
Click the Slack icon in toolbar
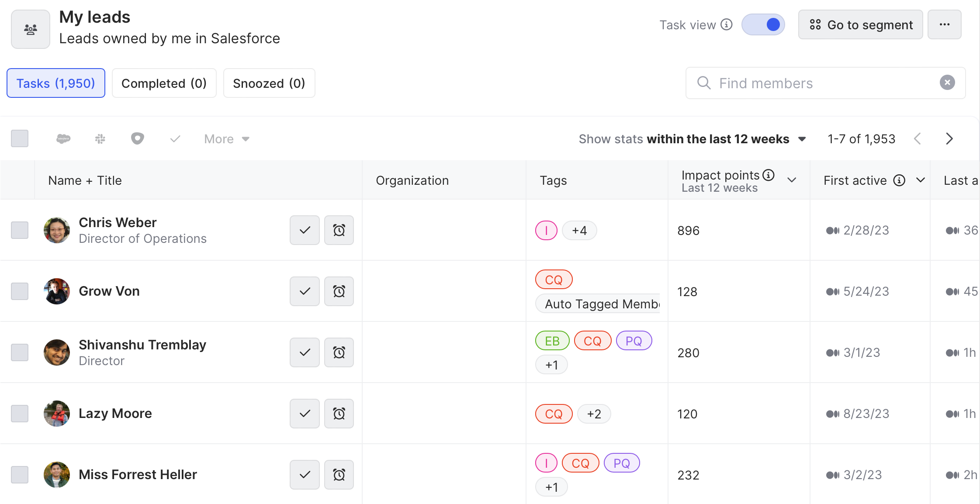click(100, 139)
